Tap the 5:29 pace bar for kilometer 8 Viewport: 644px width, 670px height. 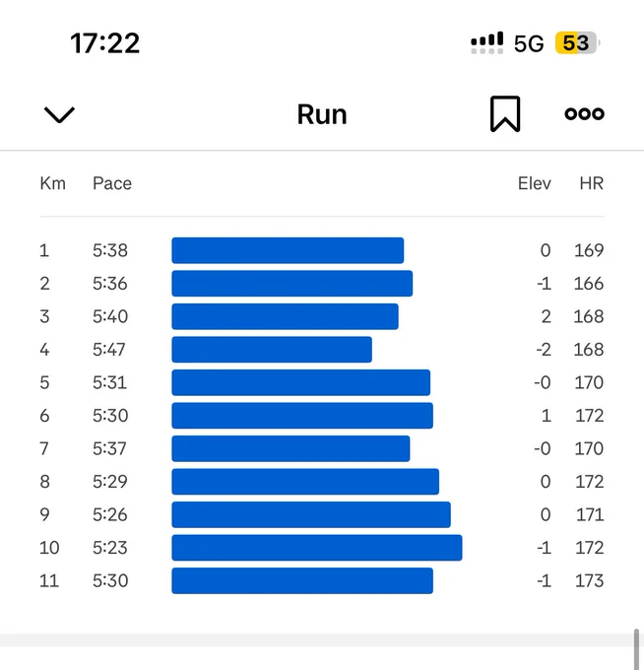(x=305, y=482)
